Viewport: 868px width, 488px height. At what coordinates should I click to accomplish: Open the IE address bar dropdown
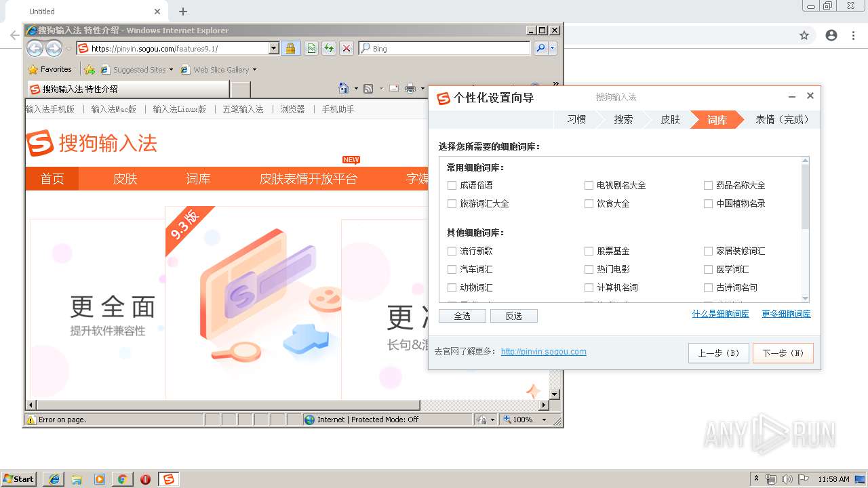point(274,48)
